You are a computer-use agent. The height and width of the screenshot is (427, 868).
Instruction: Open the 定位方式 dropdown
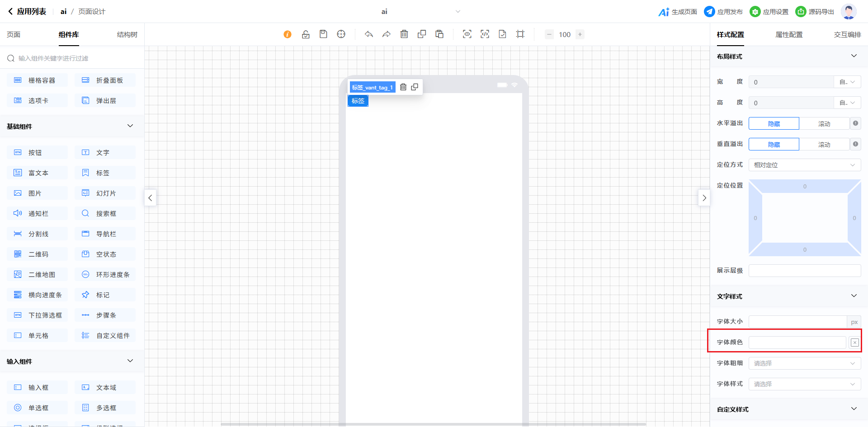(x=804, y=165)
